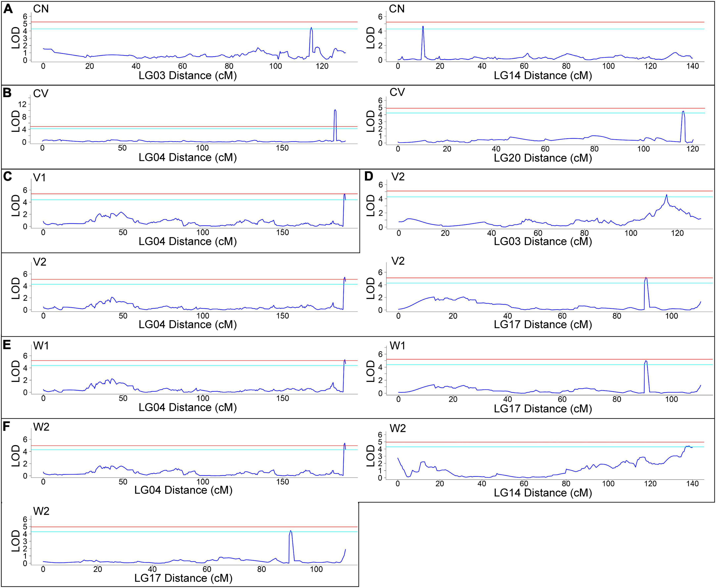Click the panel E label
716x588 pixels.
tap(7, 345)
